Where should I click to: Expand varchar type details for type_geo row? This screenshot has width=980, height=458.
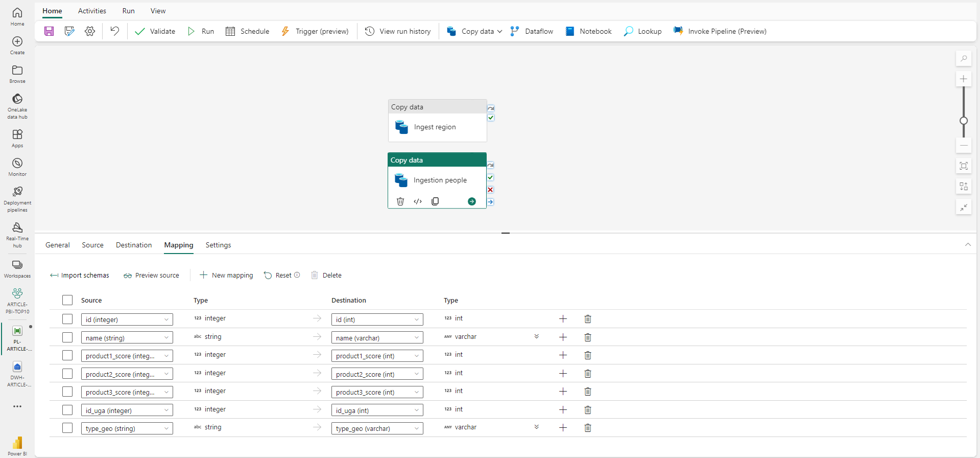pyautogui.click(x=537, y=427)
